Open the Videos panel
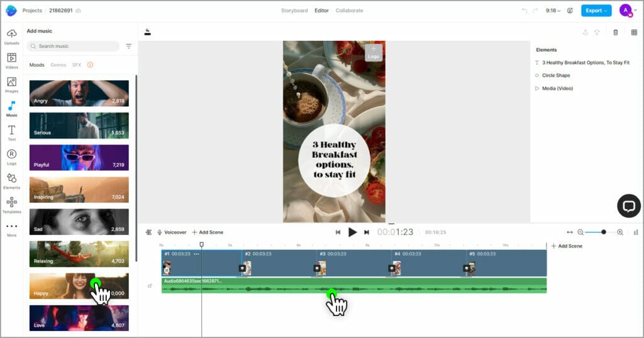 (x=11, y=61)
